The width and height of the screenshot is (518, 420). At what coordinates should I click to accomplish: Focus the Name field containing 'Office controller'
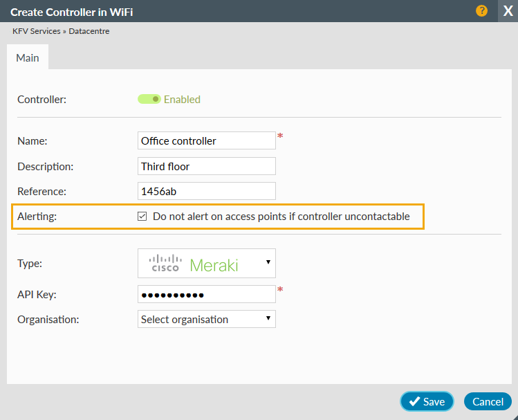[207, 140]
